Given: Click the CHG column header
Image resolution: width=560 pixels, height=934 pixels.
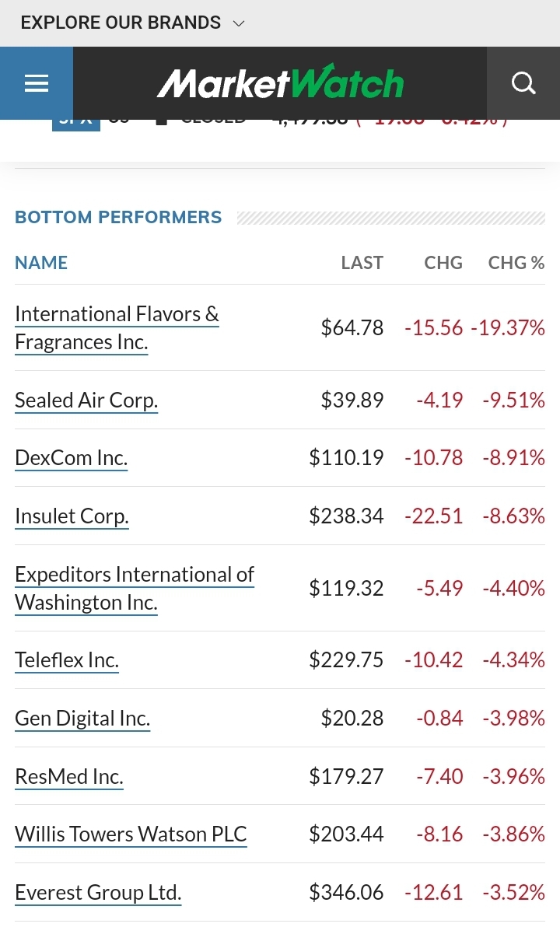Looking at the screenshot, I should (x=443, y=263).
